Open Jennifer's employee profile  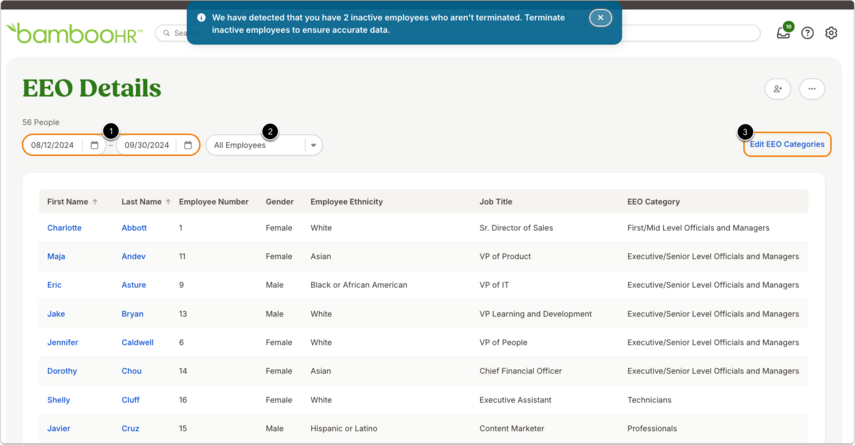pyautogui.click(x=63, y=342)
